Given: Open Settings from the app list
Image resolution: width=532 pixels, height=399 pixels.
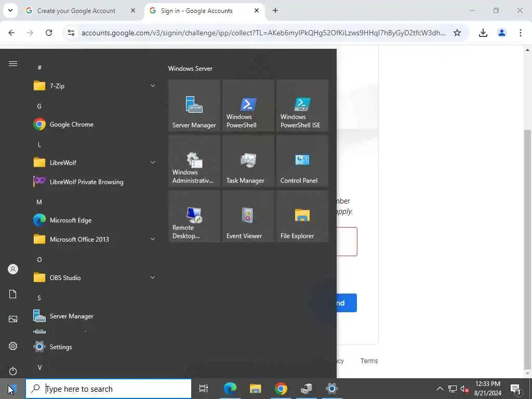Looking at the screenshot, I should click(95, 347).
